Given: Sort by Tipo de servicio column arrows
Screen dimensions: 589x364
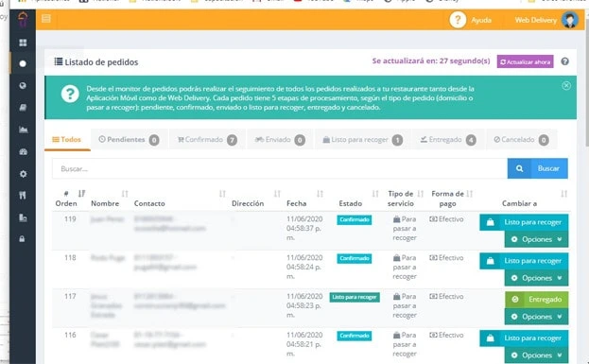Looking at the screenshot, I should click(421, 194).
